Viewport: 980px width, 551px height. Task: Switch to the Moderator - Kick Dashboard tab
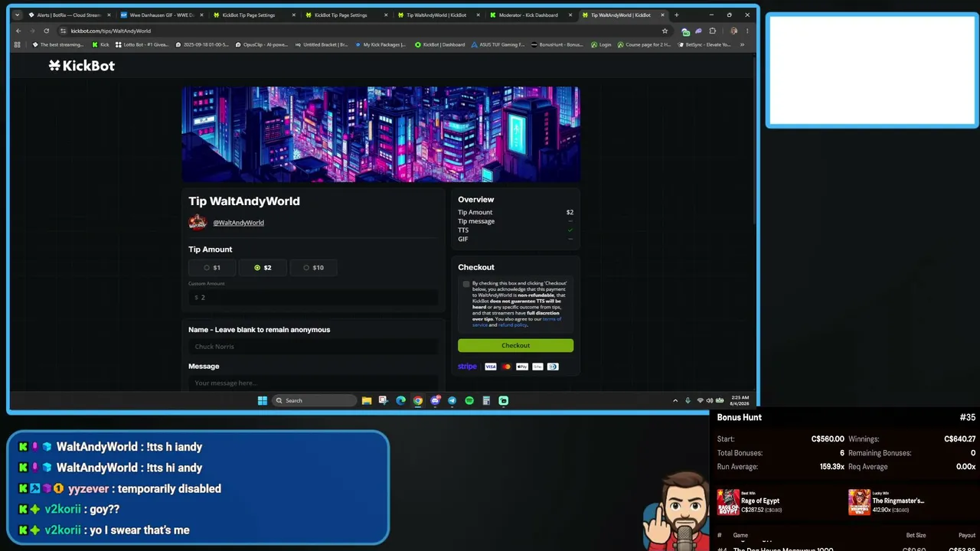(x=528, y=15)
